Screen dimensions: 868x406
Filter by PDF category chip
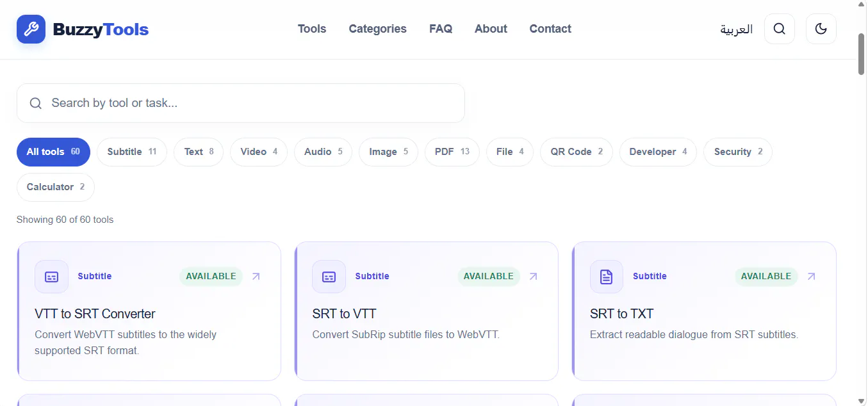(452, 152)
